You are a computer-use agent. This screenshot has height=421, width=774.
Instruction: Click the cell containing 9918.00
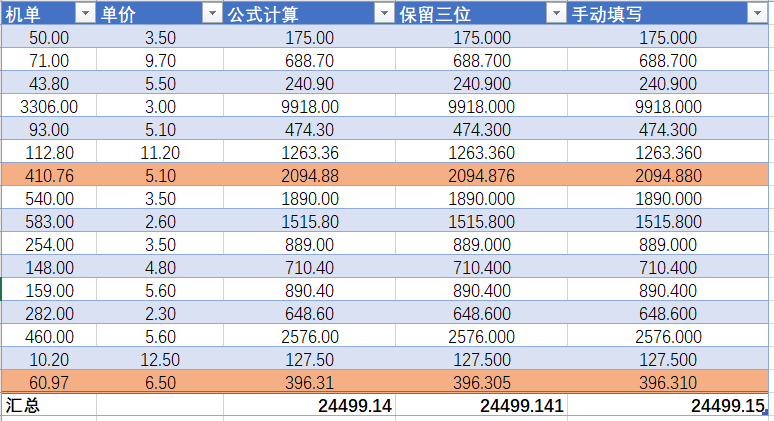[310, 107]
